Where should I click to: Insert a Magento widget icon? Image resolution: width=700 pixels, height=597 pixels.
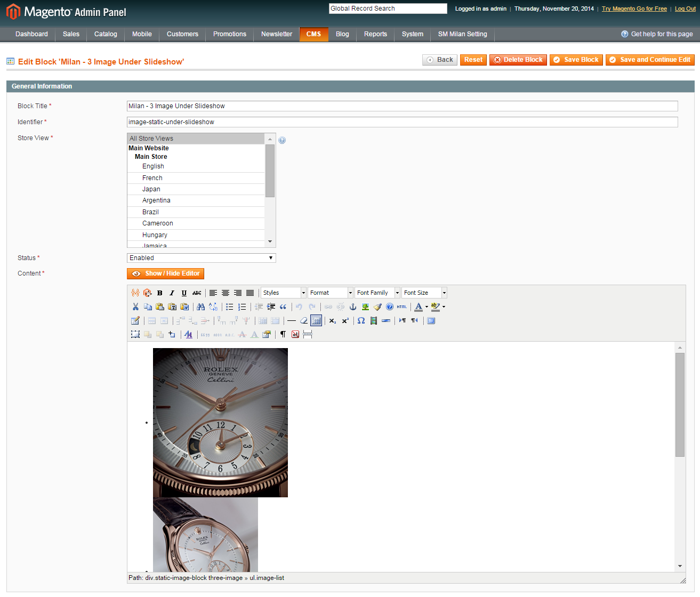(148, 293)
